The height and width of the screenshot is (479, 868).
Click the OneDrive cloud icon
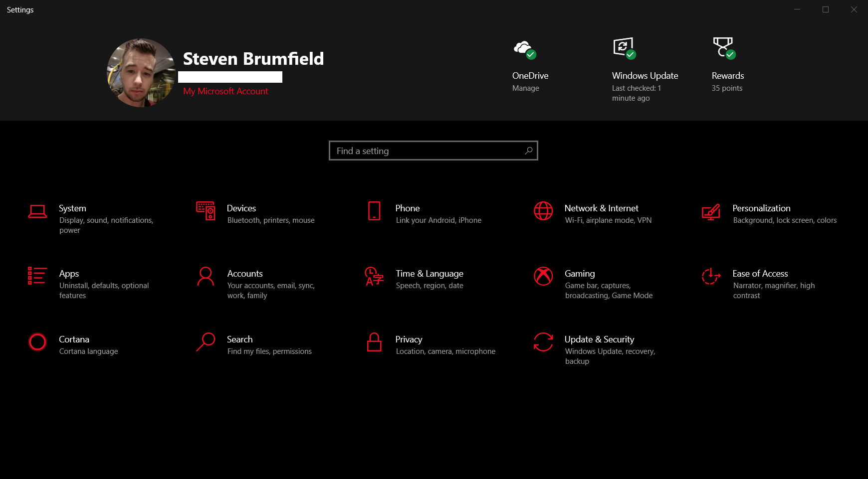525,50
